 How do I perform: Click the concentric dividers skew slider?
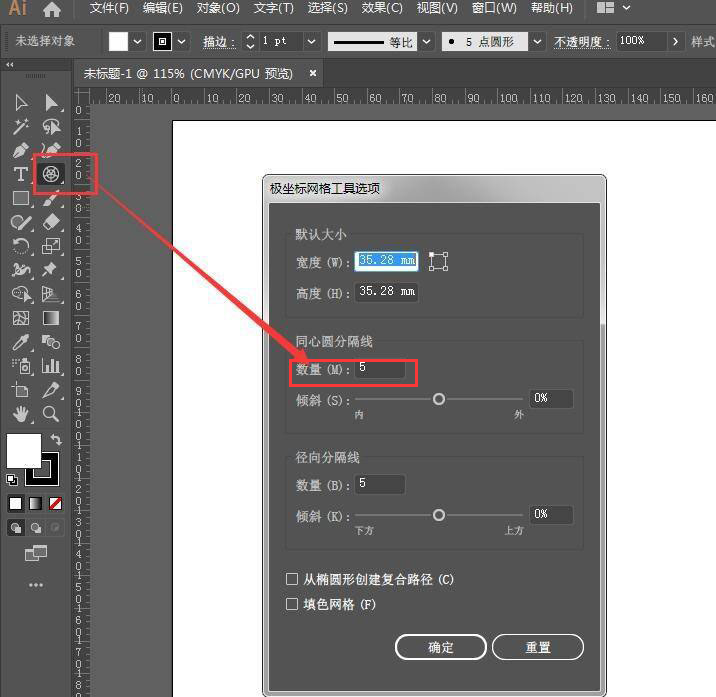[439, 399]
